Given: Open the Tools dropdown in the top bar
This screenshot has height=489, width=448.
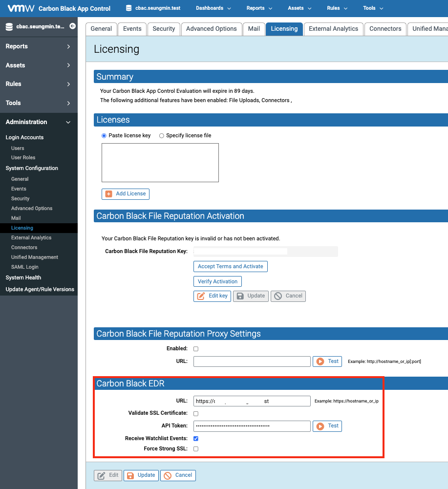Looking at the screenshot, I should tap(373, 8).
